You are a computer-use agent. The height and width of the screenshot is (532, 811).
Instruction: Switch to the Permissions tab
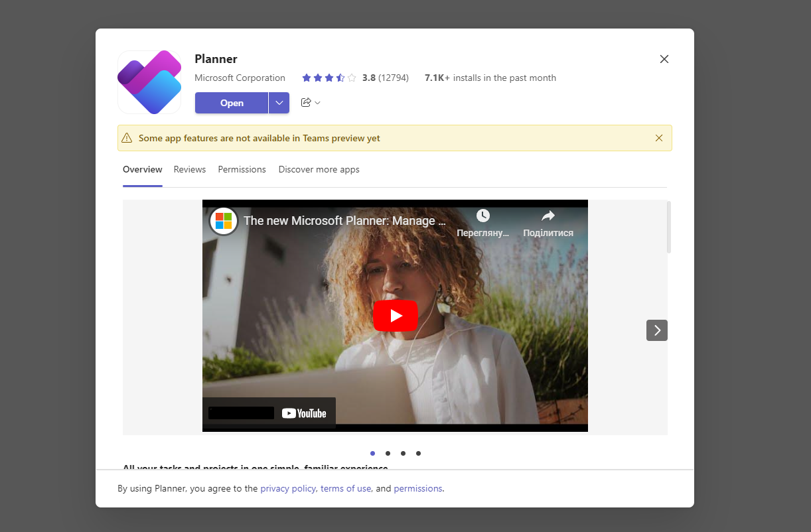point(242,170)
